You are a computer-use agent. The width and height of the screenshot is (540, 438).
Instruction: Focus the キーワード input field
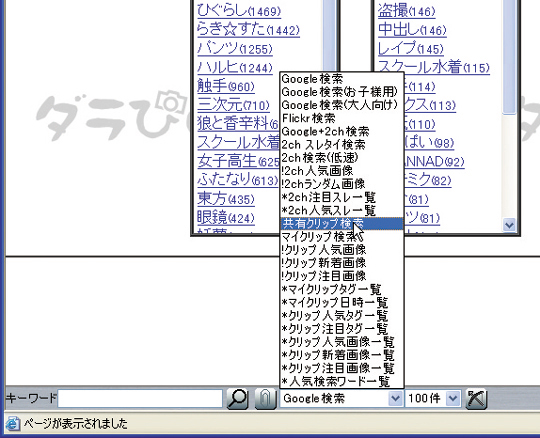140,399
